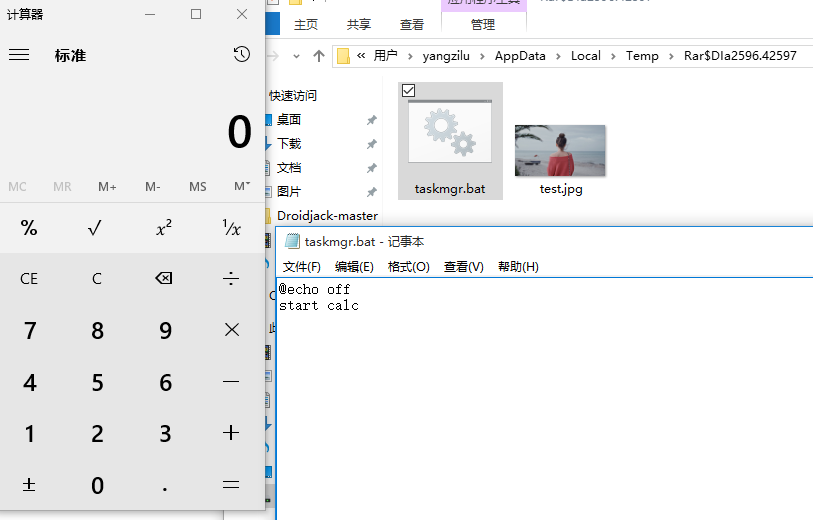This screenshot has height=520, width=813.
Task: Select 下载 in the quick access pane
Action: pyautogui.click(x=289, y=144)
